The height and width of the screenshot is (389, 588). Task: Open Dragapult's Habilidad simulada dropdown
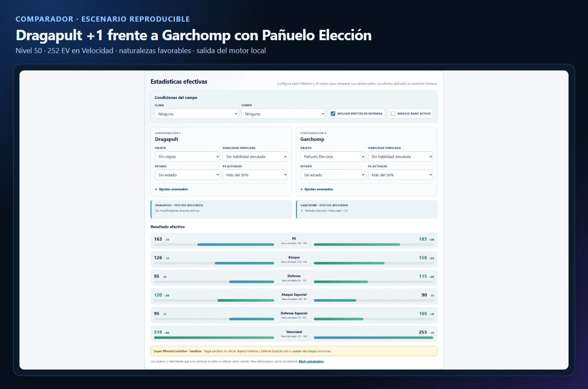(x=255, y=156)
